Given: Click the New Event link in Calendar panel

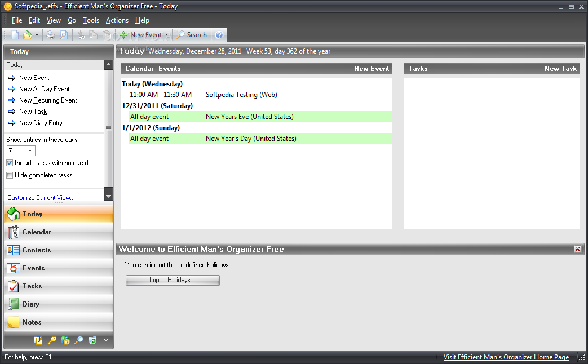Looking at the screenshot, I should (372, 69).
